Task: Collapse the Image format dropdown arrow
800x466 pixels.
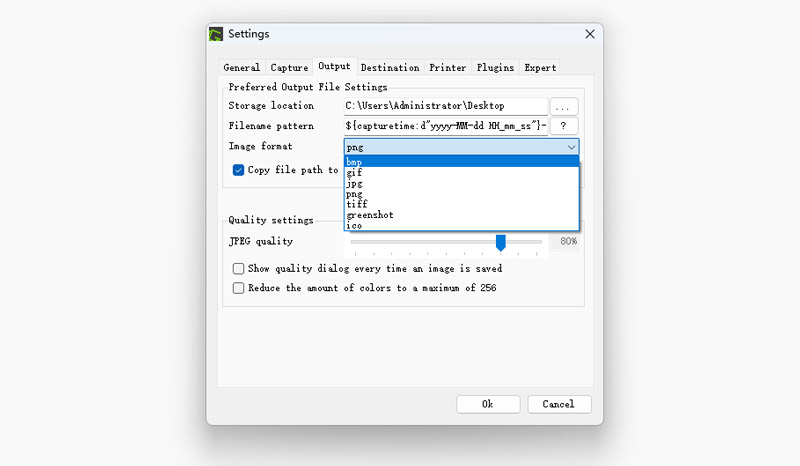Action: pyautogui.click(x=571, y=147)
